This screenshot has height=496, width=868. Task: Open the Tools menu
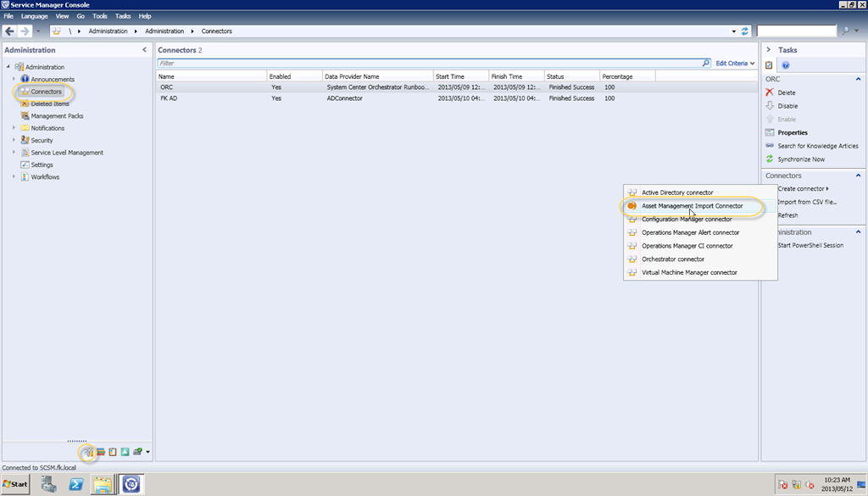[99, 16]
